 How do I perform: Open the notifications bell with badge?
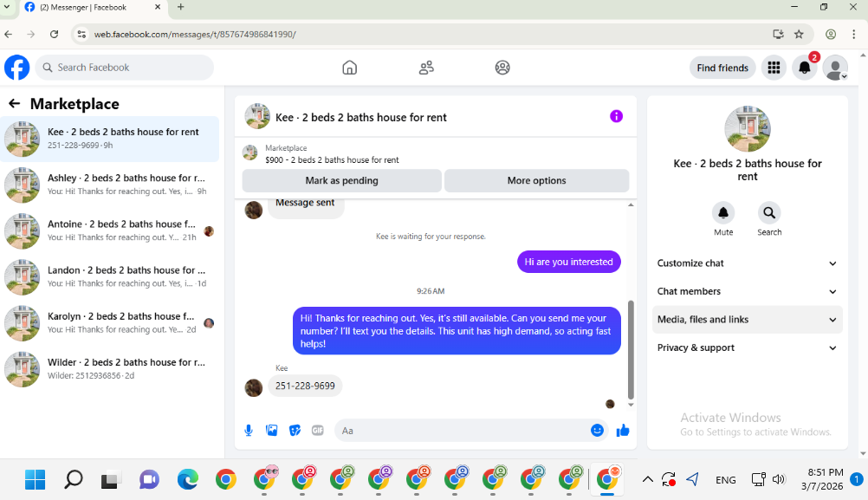coord(805,68)
